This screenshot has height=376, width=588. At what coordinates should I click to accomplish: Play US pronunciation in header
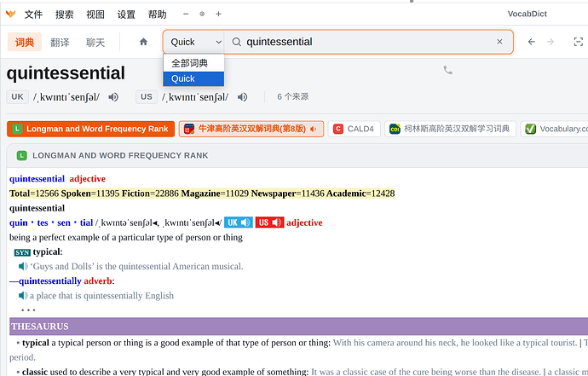click(242, 97)
